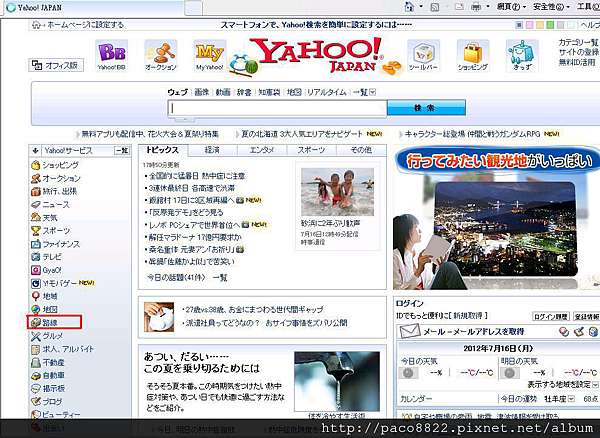Open the ショッピング bag icon in header
Screen dimensions: 600x438
[x=473, y=55]
